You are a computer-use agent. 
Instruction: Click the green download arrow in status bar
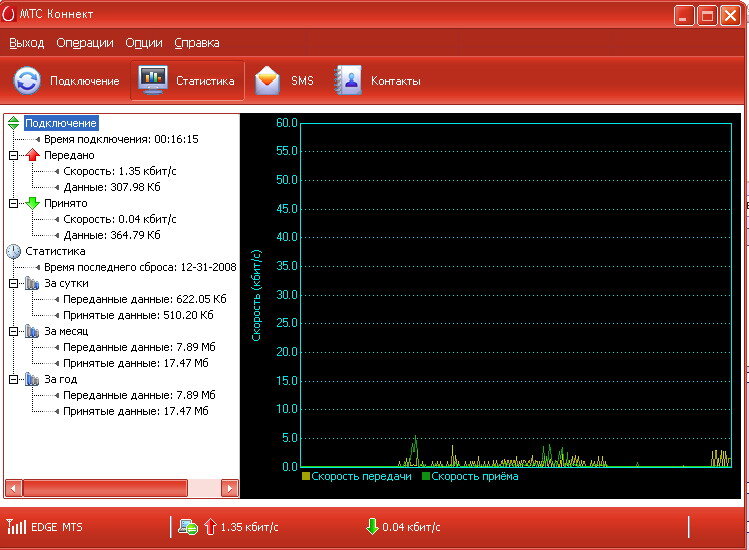tap(372, 526)
